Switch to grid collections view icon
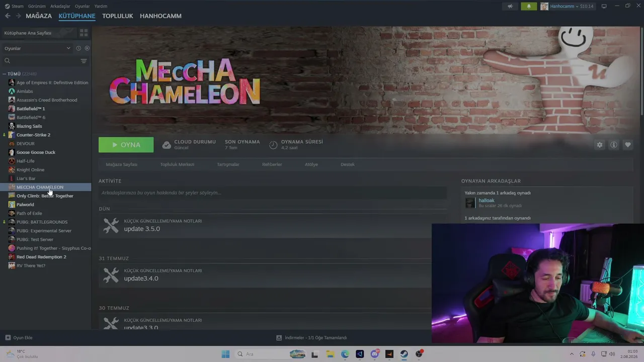The height and width of the screenshot is (362, 644). point(84,33)
